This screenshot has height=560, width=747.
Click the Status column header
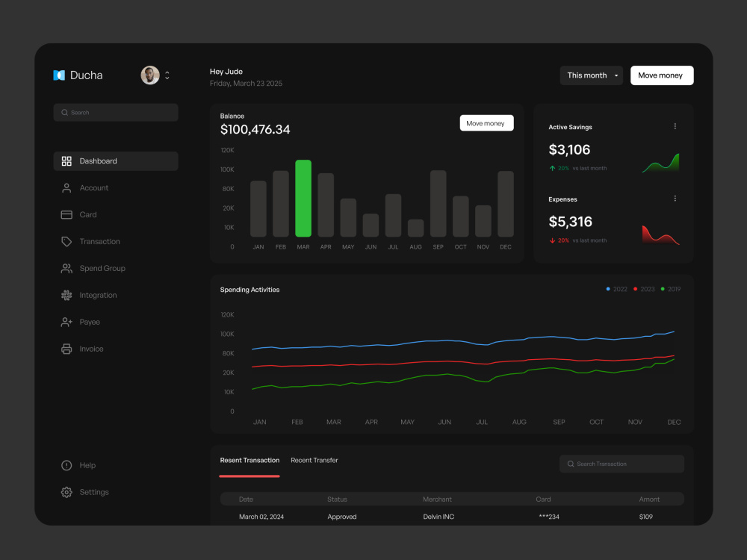click(338, 499)
